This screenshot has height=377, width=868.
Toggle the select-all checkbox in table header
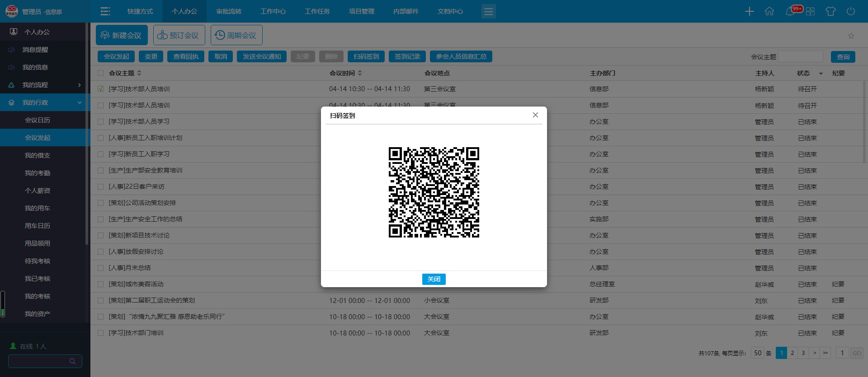(x=101, y=73)
